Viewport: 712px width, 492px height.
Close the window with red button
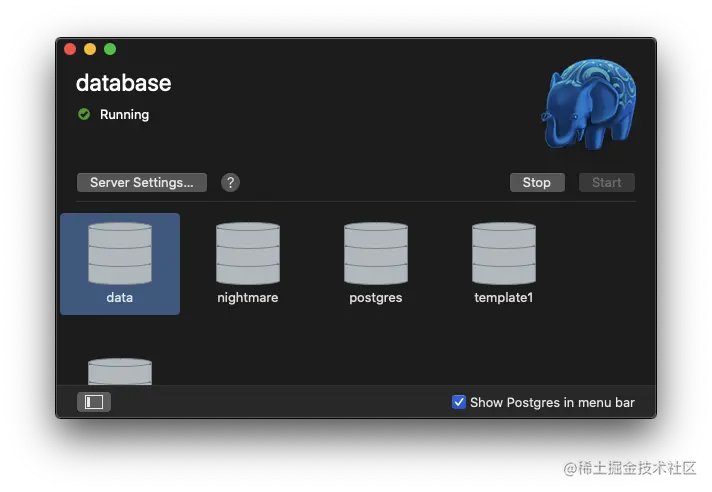[70, 49]
